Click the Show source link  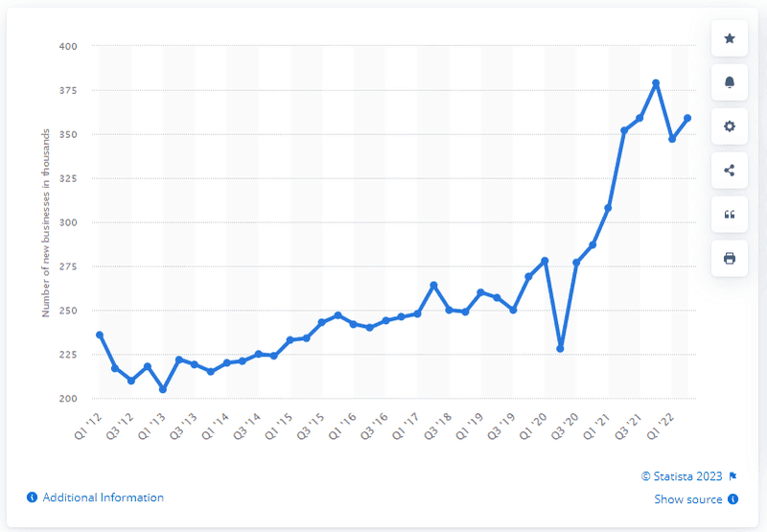pyautogui.click(x=688, y=498)
